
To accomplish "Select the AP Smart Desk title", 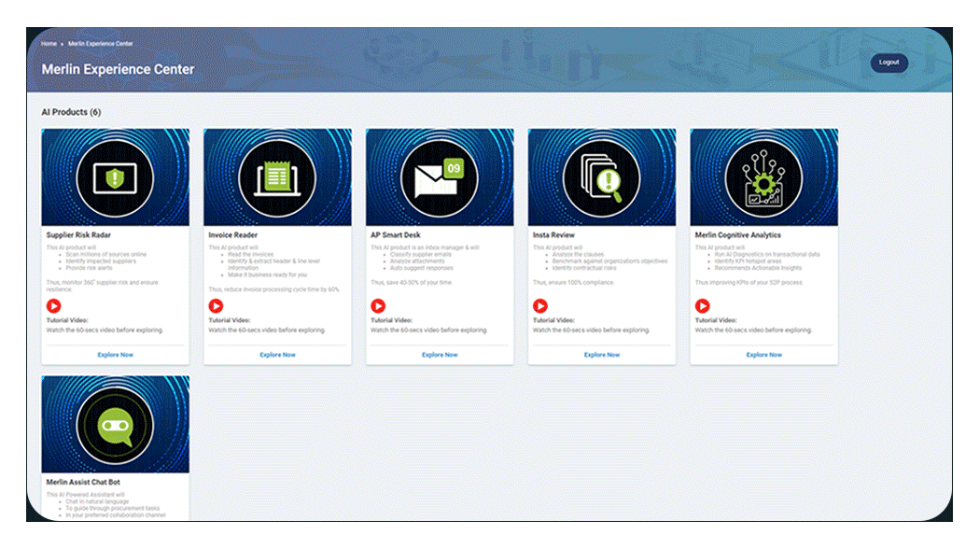I will 395,235.
